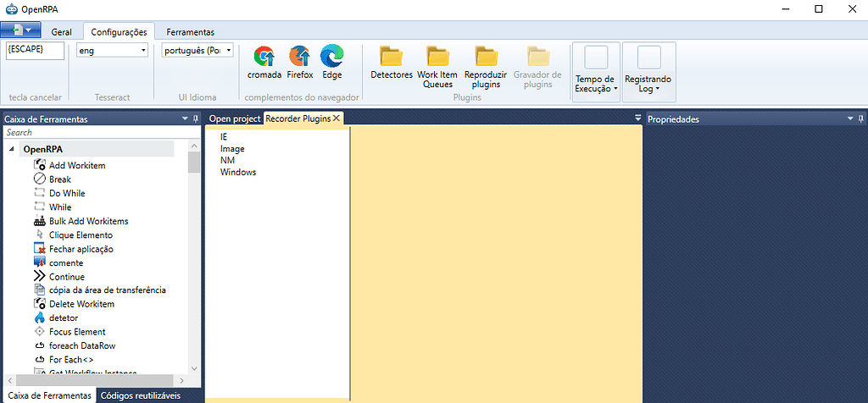Select the While loop icon

point(39,207)
